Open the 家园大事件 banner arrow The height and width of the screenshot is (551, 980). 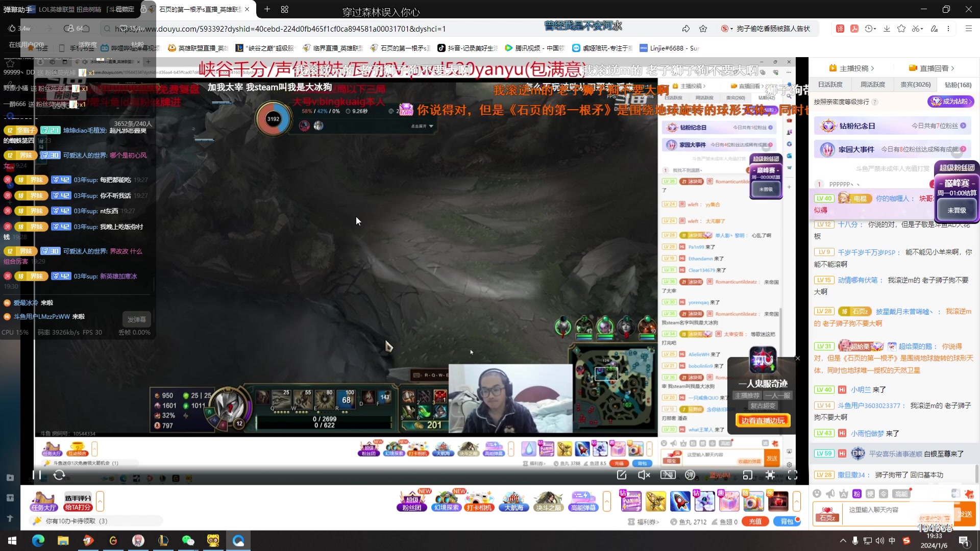[963, 149]
